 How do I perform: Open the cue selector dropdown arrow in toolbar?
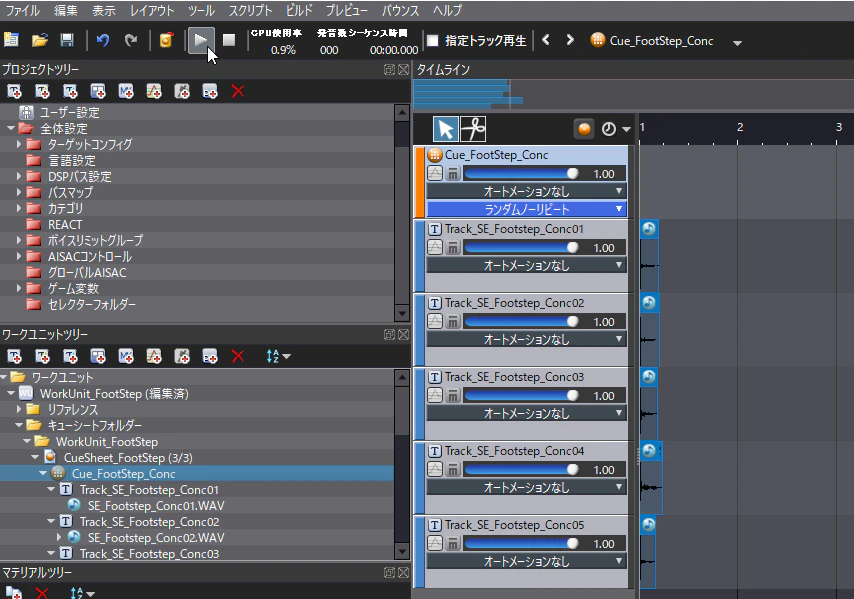pyautogui.click(x=737, y=42)
